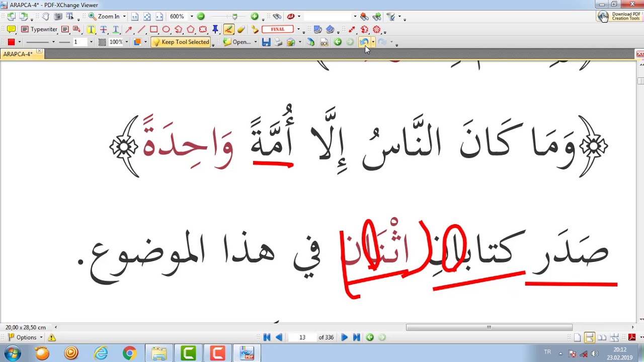This screenshot has width=644, height=362.
Task: Click the Sticky Note comment tool
Action: tap(11, 30)
